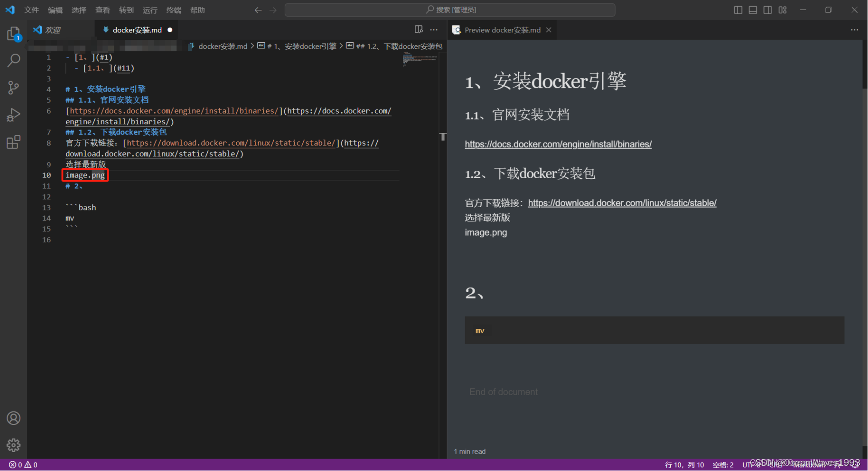868x471 pixels.
Task: Open download.docker.com stable link in preview
Action: [622, 203]
